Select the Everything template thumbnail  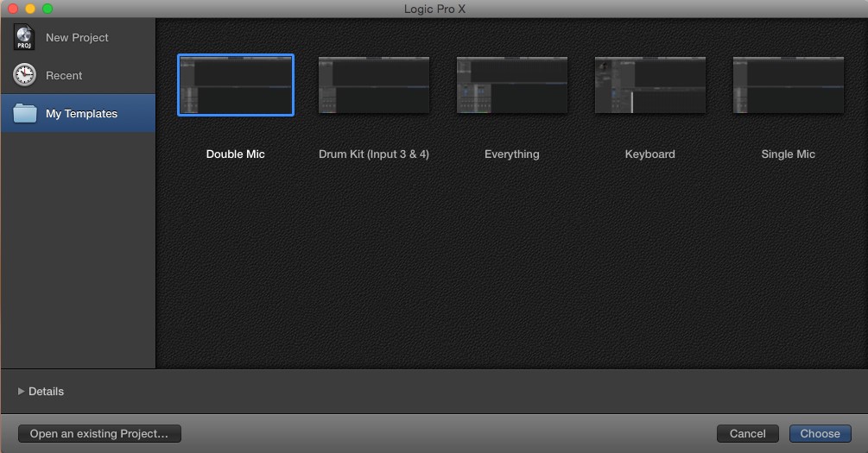pos(512,85)
